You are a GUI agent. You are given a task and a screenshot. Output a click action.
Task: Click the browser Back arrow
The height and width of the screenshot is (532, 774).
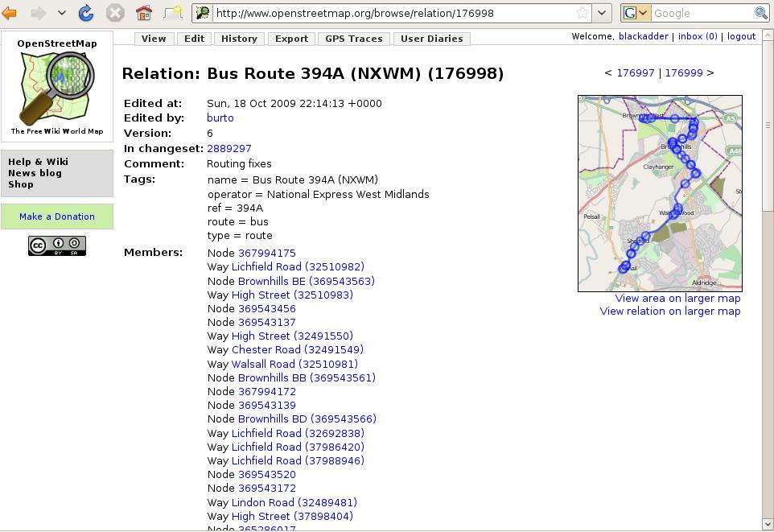pos(10,13)
